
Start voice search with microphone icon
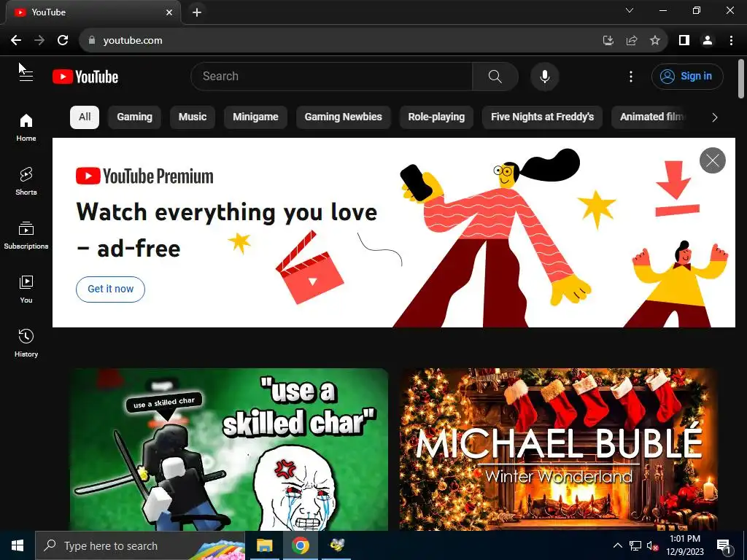[x=544, y=76]
